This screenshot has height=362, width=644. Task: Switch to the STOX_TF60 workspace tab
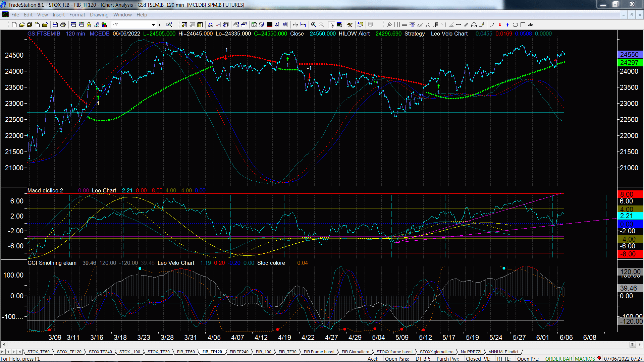pos(38,352)
